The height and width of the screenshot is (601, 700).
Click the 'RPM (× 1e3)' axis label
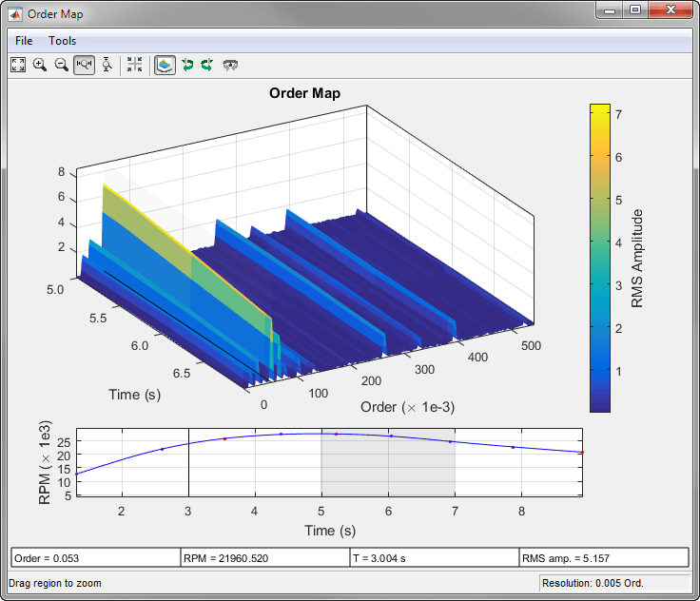tap(45, 462)
